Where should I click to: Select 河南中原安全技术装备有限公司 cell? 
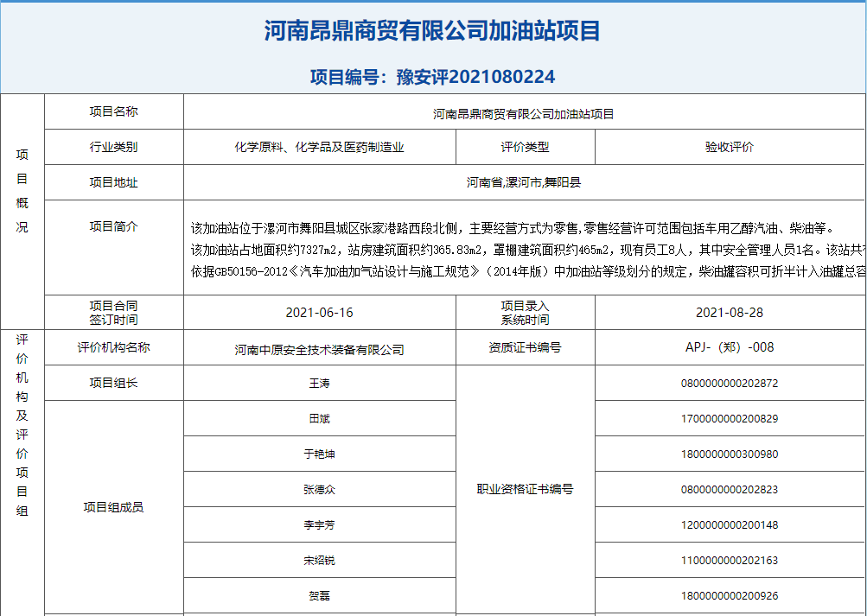click(x=320, y=347)
